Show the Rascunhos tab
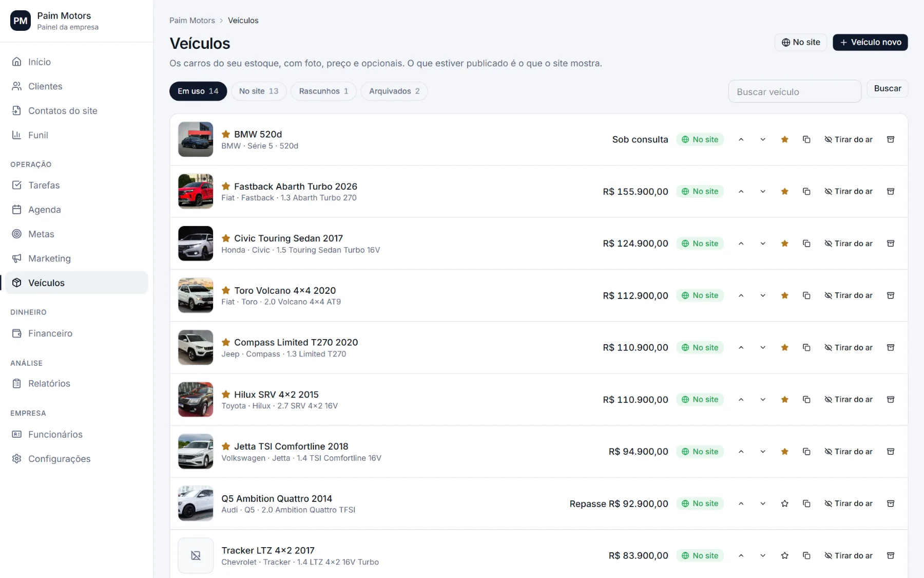The image size is (924, 578). [323, 91]
